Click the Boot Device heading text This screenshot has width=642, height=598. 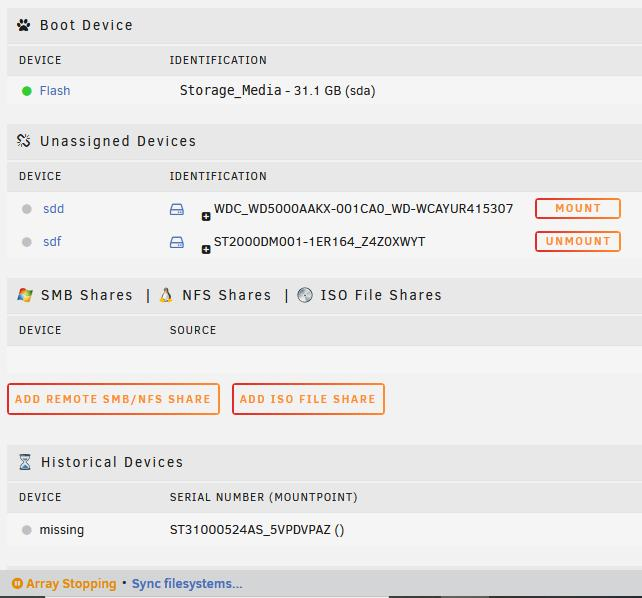(x=86, y=25)
